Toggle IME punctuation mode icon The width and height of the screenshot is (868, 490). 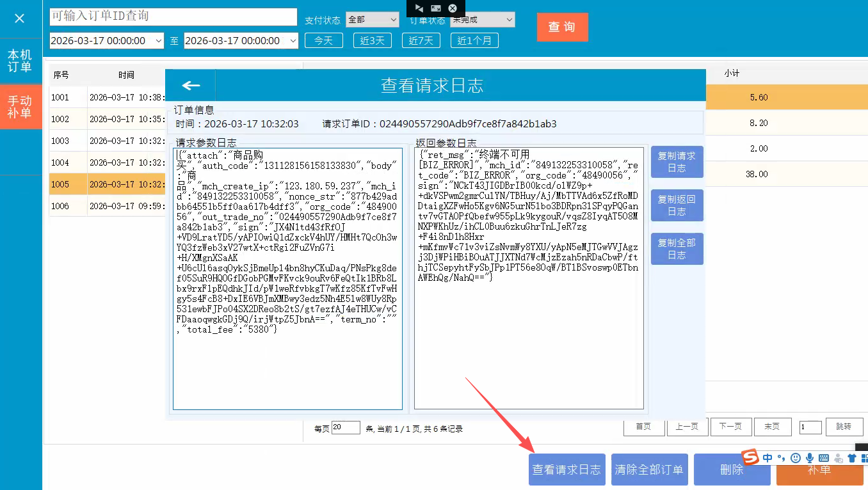click(782, 458)
